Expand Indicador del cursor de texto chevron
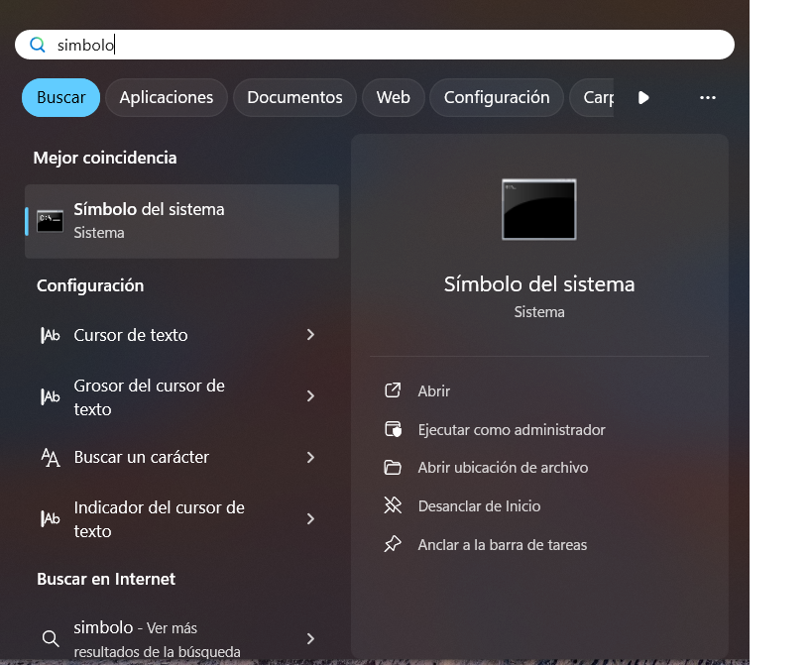 point(310,519)
